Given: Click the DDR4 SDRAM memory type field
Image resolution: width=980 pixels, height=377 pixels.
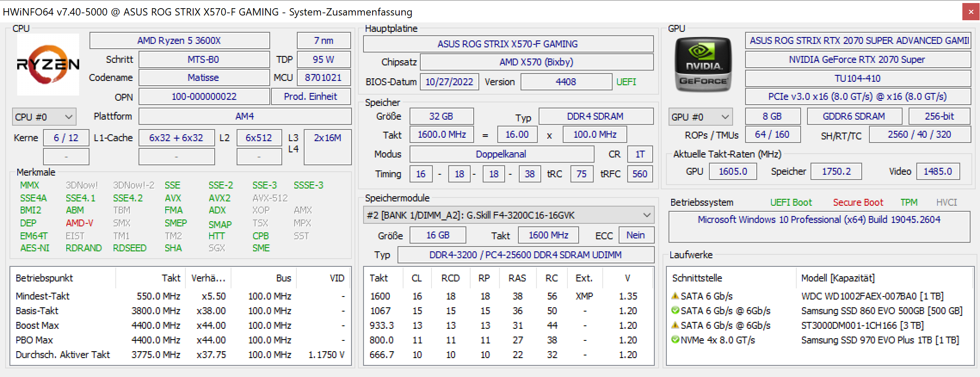Looking at the screenshot, I should 596,116.
